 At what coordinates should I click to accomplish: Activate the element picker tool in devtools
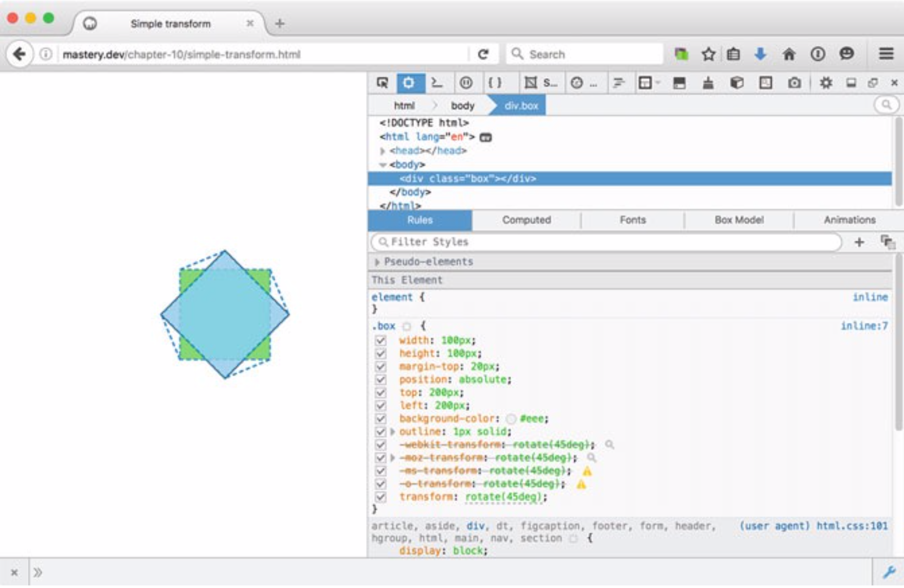382,83
